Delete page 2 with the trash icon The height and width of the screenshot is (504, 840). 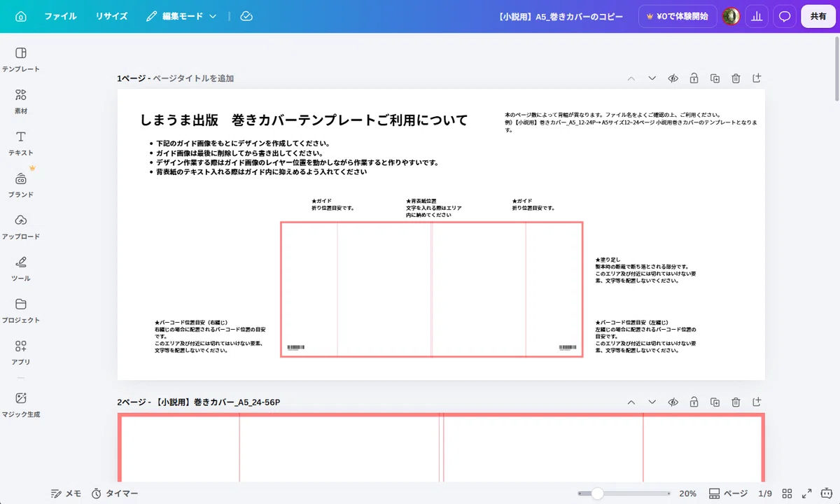[736, 402]
